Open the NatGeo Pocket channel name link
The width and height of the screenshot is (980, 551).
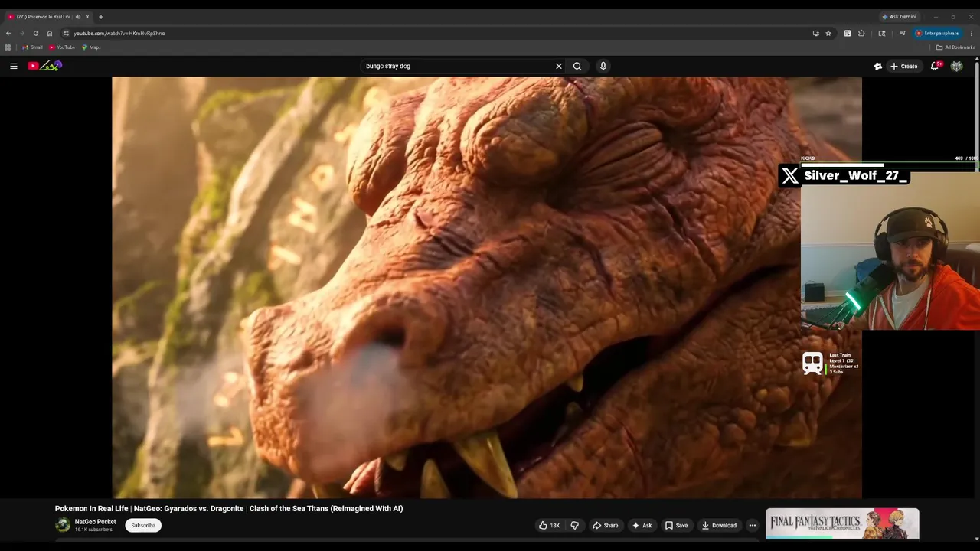(96, 522)
